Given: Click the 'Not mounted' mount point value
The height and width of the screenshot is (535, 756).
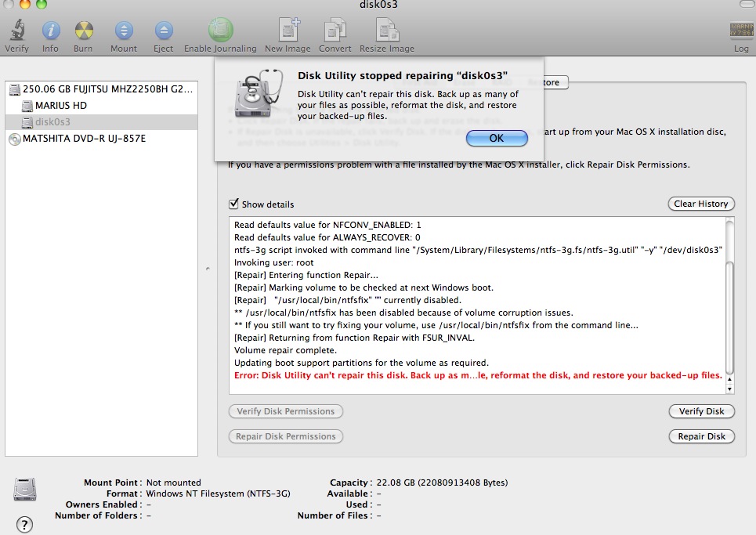Looking at the screenshot, I should coord(174,483).
